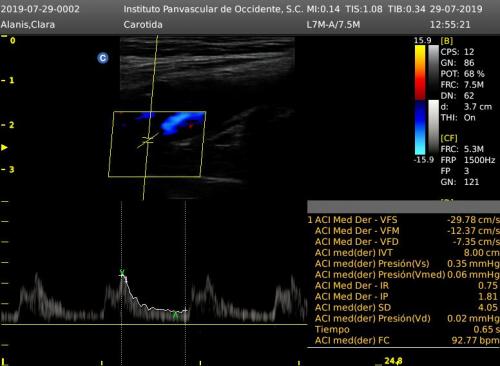Screen dimensions: 500x366
Task: Click the ACI Med Der - VFS measurement row
Action: click(403, 220)
